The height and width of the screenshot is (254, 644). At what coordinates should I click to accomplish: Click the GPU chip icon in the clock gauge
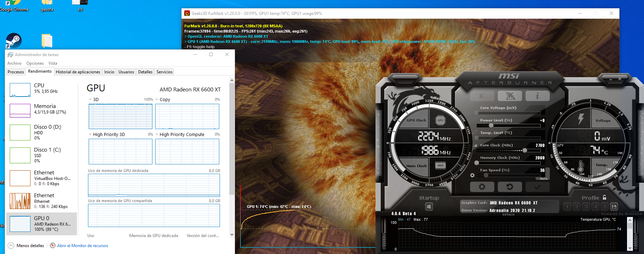(x=440, y=120)
